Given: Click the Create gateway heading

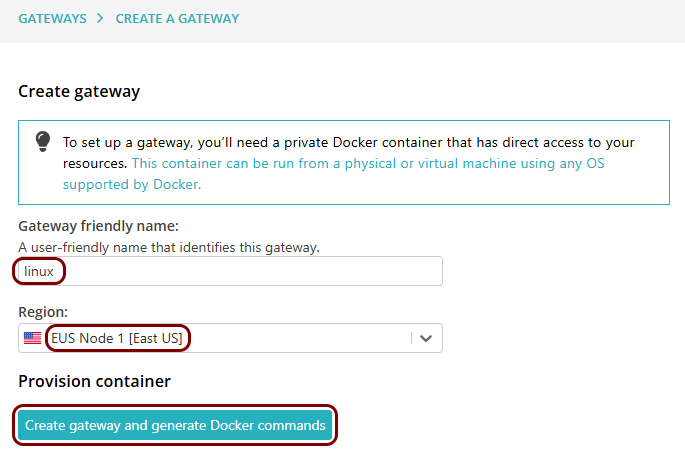Looking at the screenshot, I should tap(79, 91).
